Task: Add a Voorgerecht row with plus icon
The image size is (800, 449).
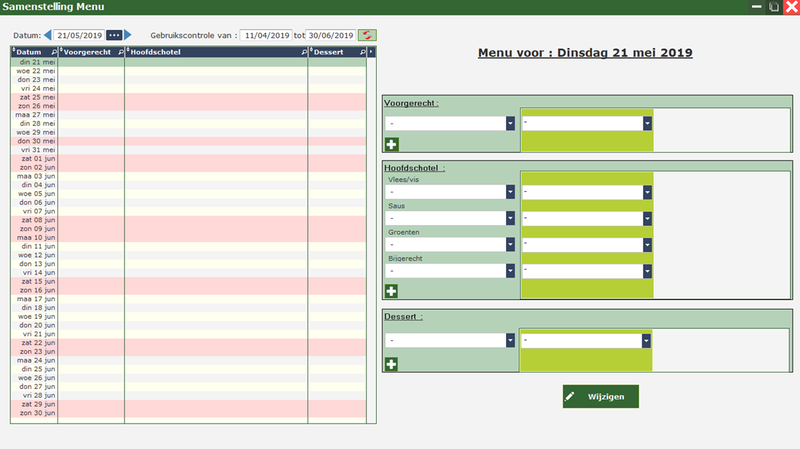Action: [391, 144]
